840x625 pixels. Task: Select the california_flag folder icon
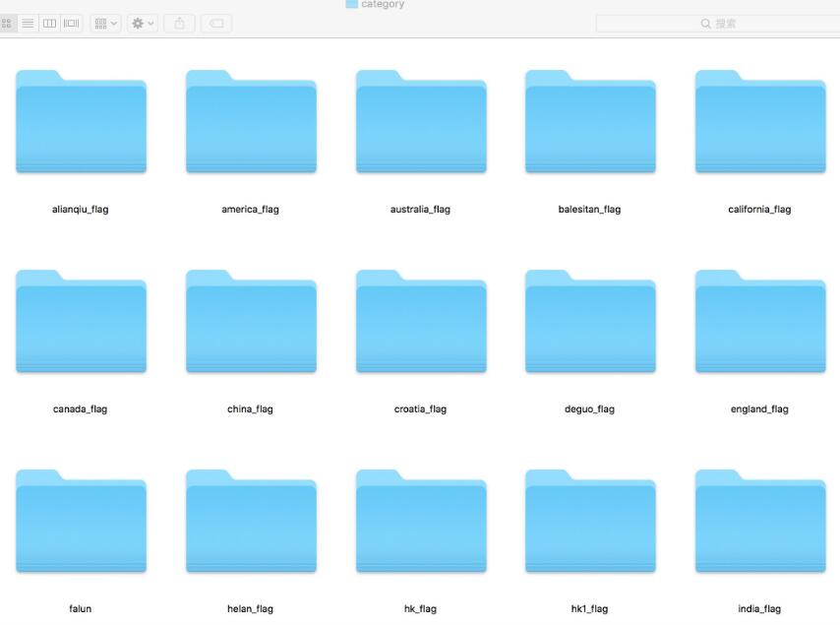760,122
